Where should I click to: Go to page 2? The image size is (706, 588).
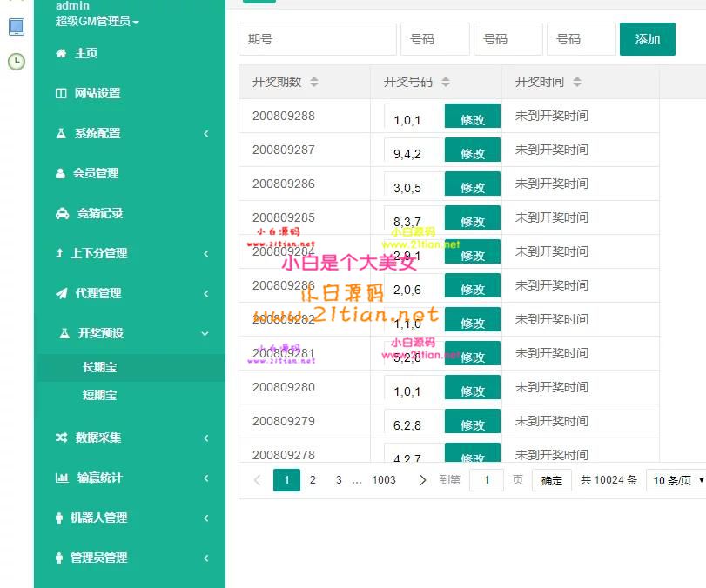tap(313, 480)
